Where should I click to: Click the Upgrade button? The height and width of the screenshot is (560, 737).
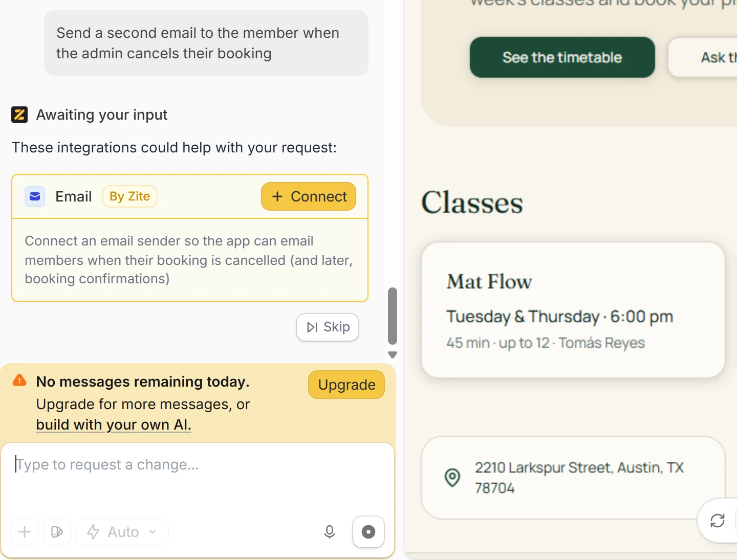[346, 385]
